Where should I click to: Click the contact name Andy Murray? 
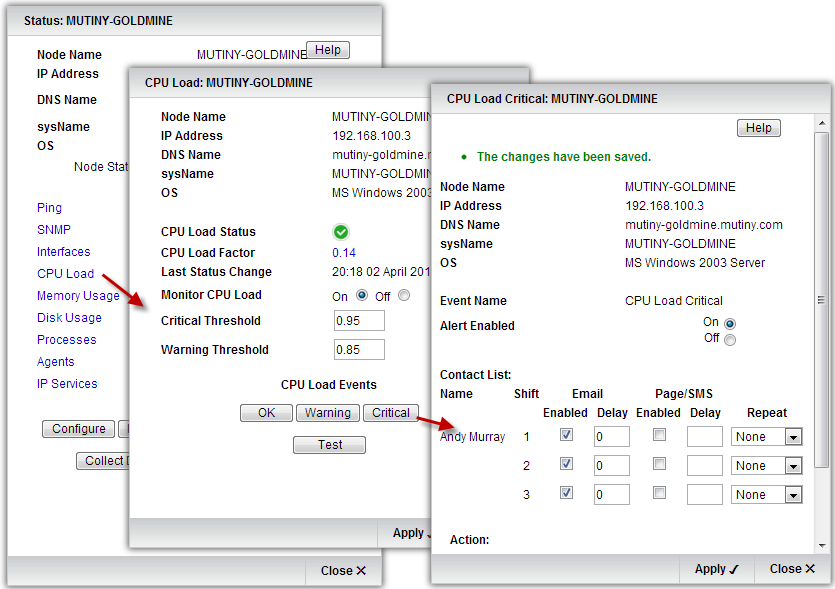(x=472, y=437)
